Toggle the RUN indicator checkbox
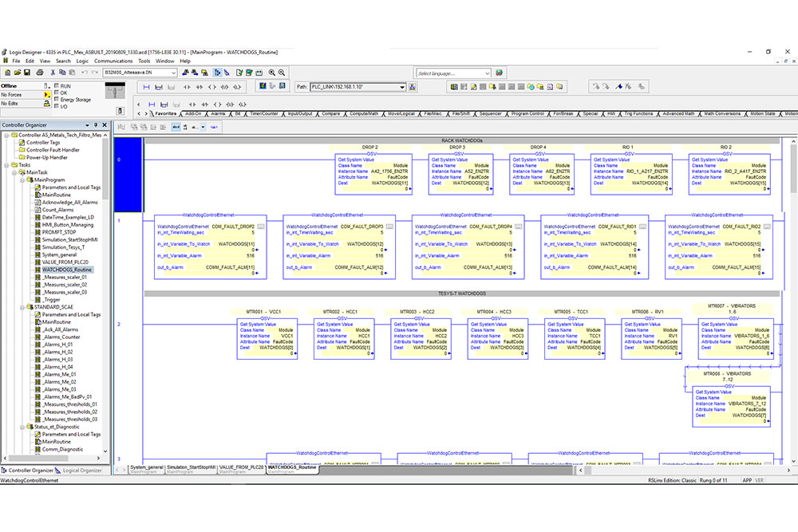This screenshot has height=532, width=798. click(57, 86)
